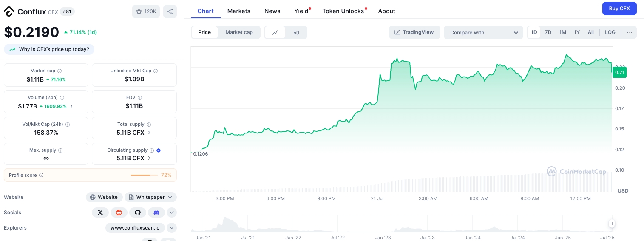
Task: Open the Discord social icon
Action: [x=156, y=213]
